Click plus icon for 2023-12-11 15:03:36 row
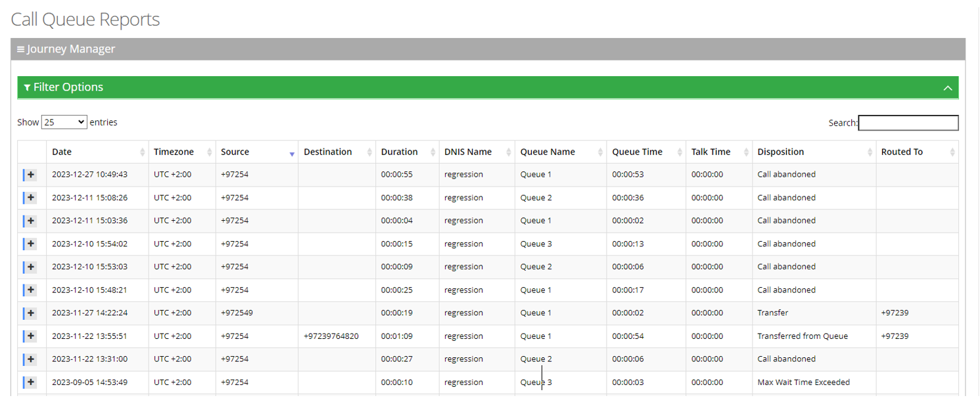Viewport: 980px width, 402px height. coord(31,221)
